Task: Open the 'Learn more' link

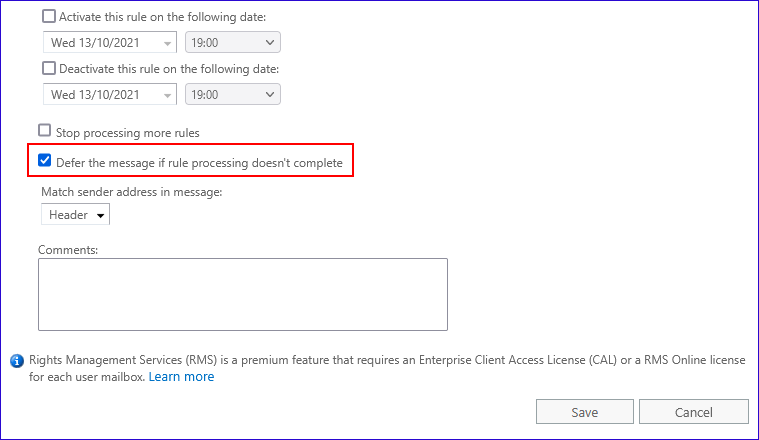Action: (x=181, y=377)
